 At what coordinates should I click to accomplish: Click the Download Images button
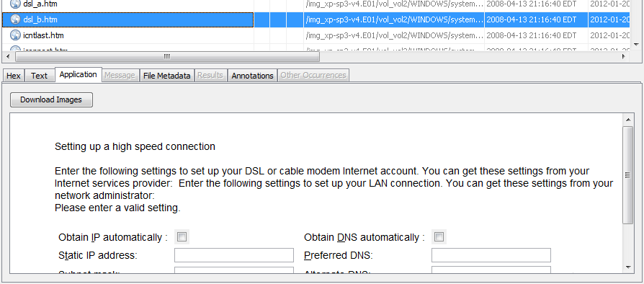tap(51, 100)
